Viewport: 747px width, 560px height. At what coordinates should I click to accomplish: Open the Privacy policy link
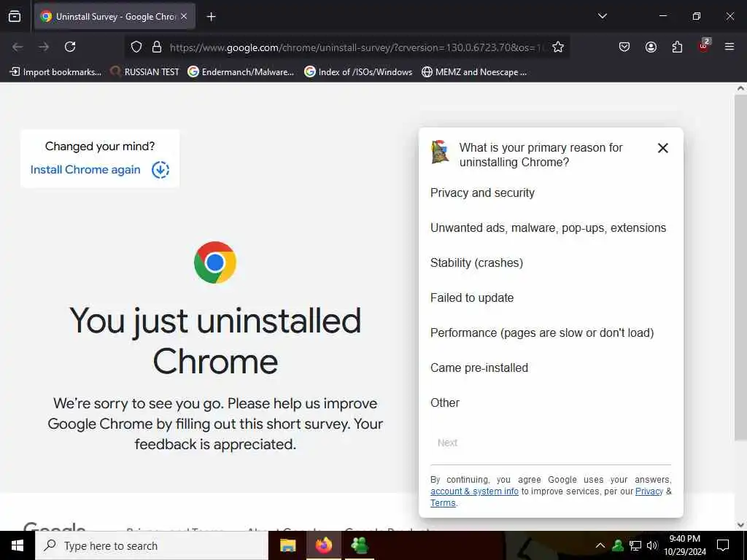click(x=649, y=491)
